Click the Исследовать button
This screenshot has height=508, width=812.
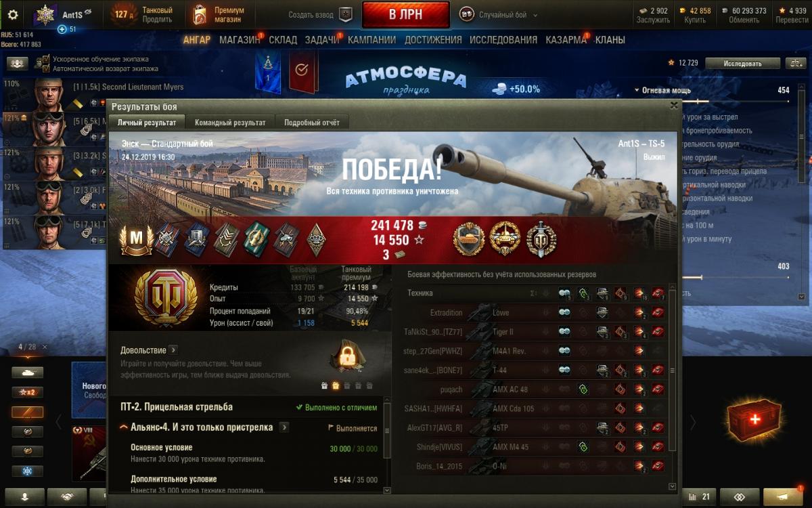(742, 63)
